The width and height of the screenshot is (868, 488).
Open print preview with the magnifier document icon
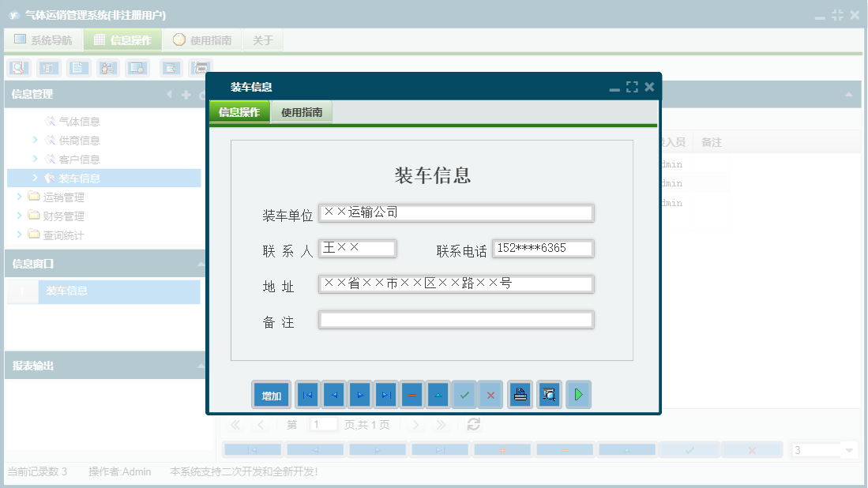[x=549, y=394]
